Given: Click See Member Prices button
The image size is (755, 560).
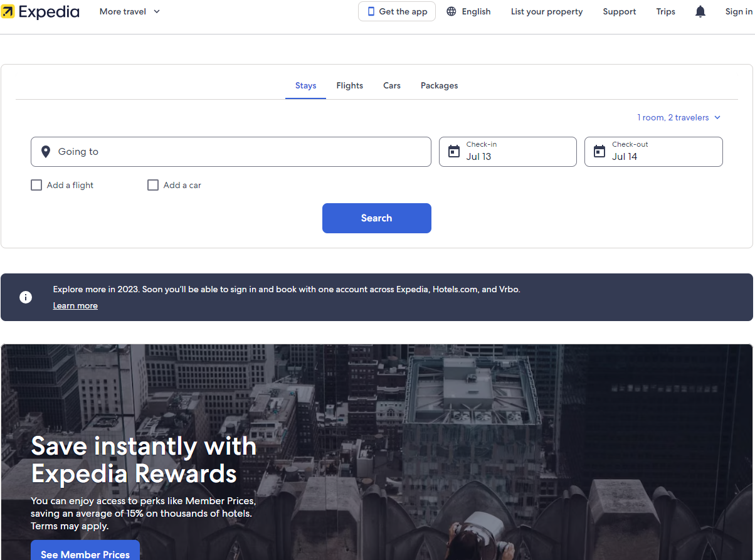Looking at the screenshot, I should [85, 551].
